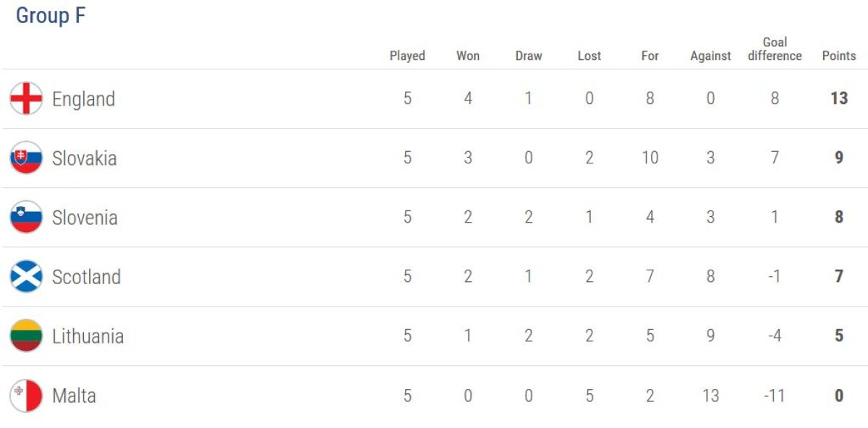Open the Lithuania team name

pos(88,336)
